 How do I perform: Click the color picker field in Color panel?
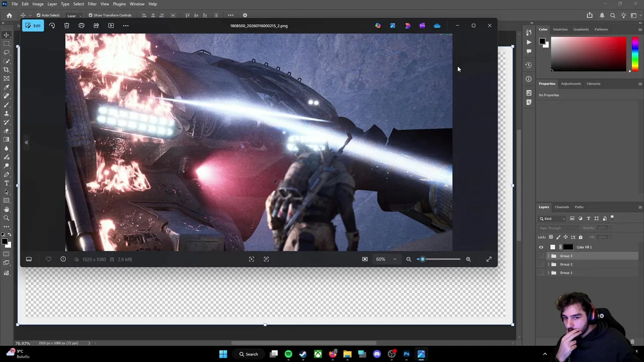pyautogui.click(x=589, y=54)
